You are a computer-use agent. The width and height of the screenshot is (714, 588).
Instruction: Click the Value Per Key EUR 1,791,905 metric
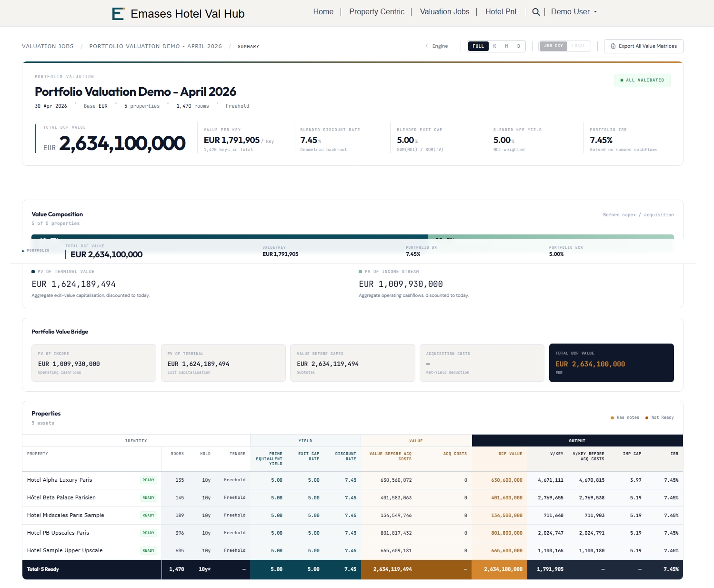[x=239, y=140]
